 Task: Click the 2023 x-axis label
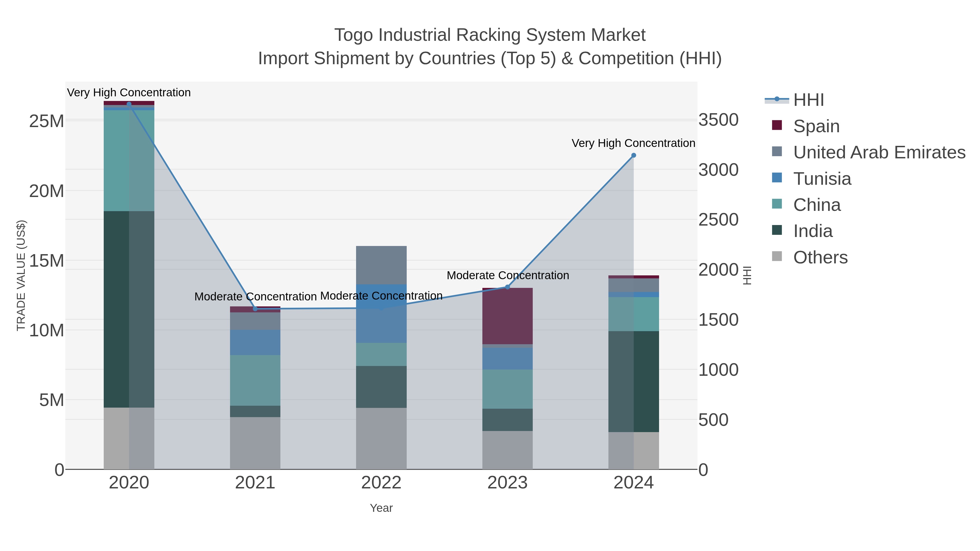point(507,482)
